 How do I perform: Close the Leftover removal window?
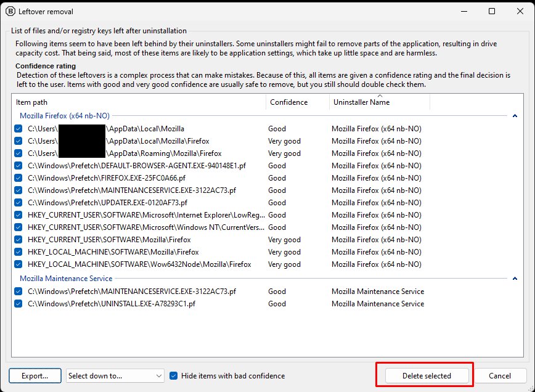520,11
